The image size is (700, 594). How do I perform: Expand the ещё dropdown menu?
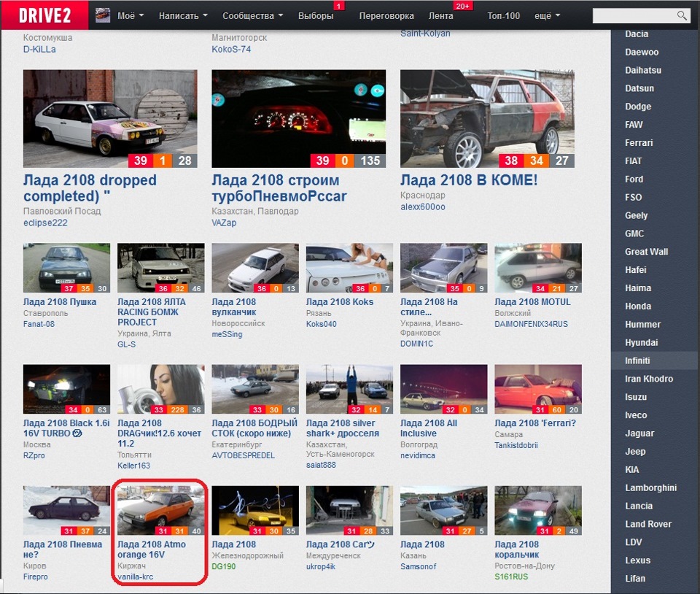[x=547, y=15]
